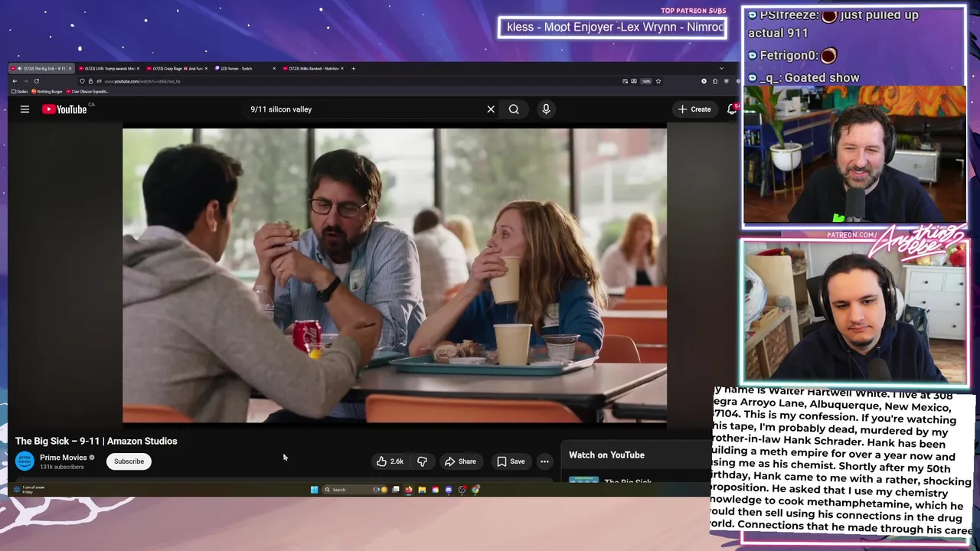Open a new browser tab with plus

pos(353,69)
